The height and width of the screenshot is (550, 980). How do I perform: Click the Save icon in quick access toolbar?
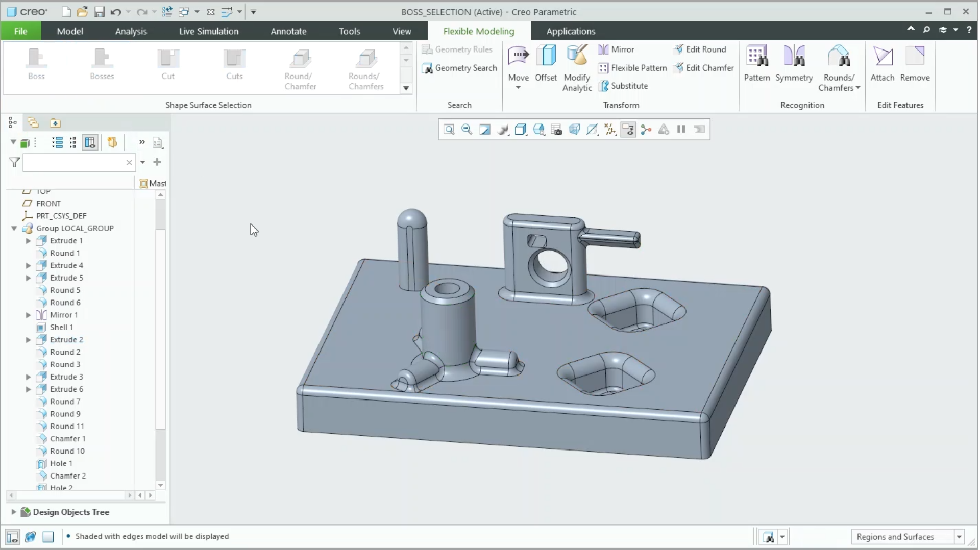click(99, 12)
